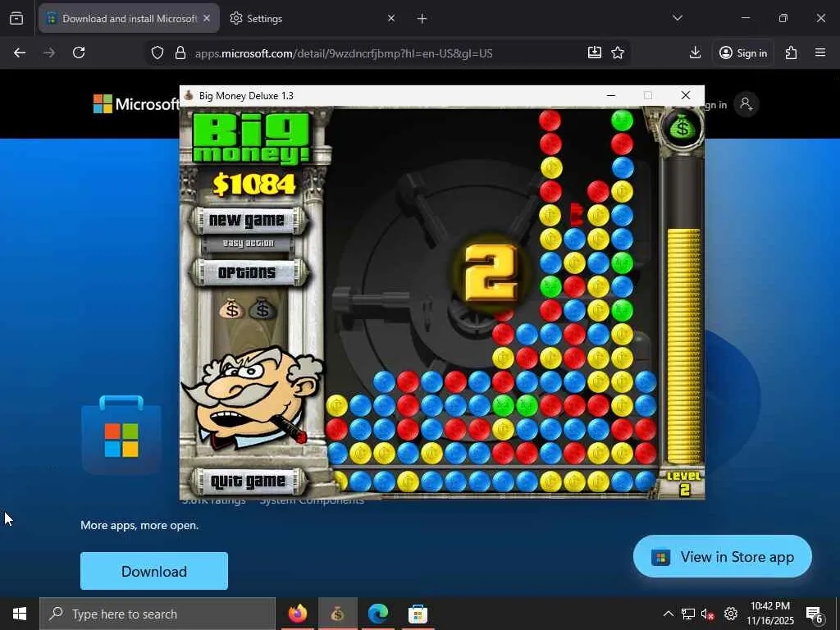Open a new Firefox tab

click(422, 19)
